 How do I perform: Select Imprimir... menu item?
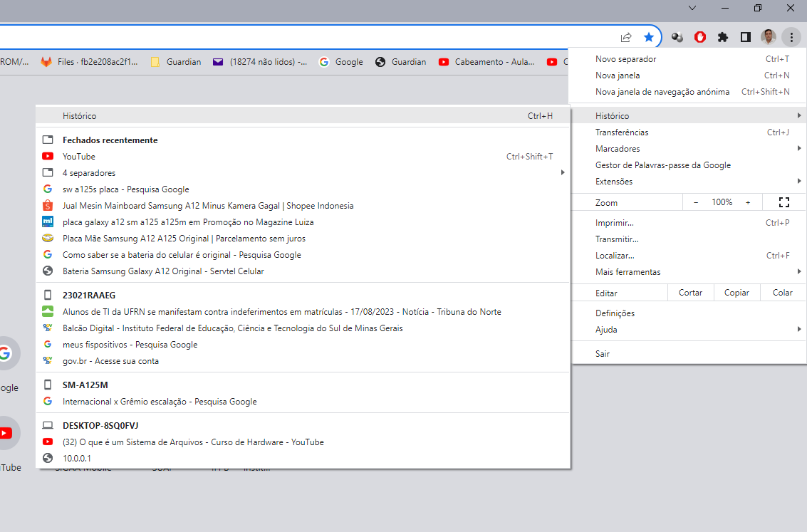(688, 223)
